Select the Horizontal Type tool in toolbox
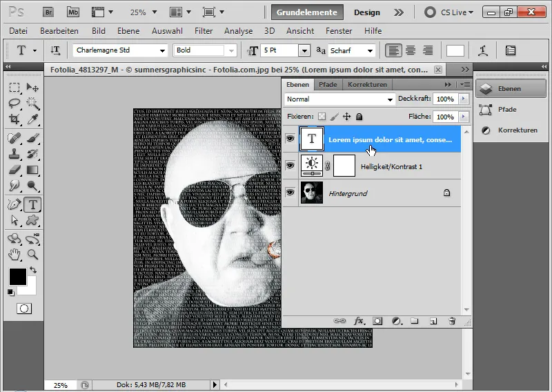The image size is (552, 392). pos(32,205)
